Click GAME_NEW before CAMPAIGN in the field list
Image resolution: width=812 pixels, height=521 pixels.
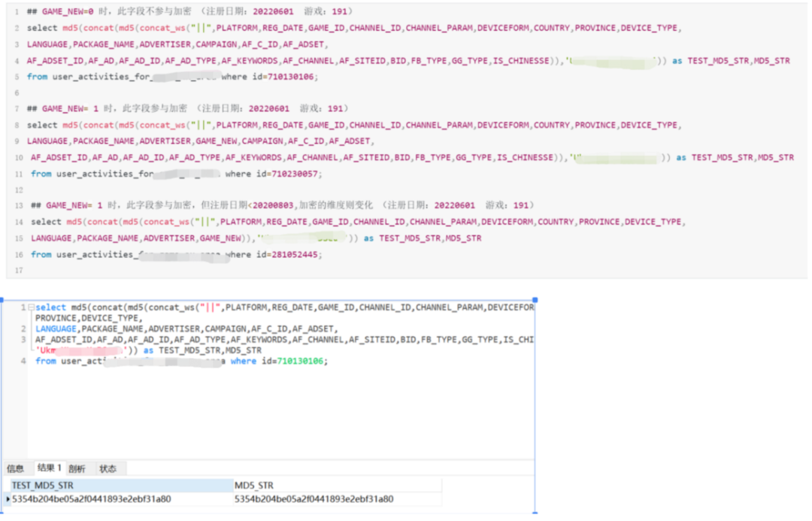coord(217,141)
